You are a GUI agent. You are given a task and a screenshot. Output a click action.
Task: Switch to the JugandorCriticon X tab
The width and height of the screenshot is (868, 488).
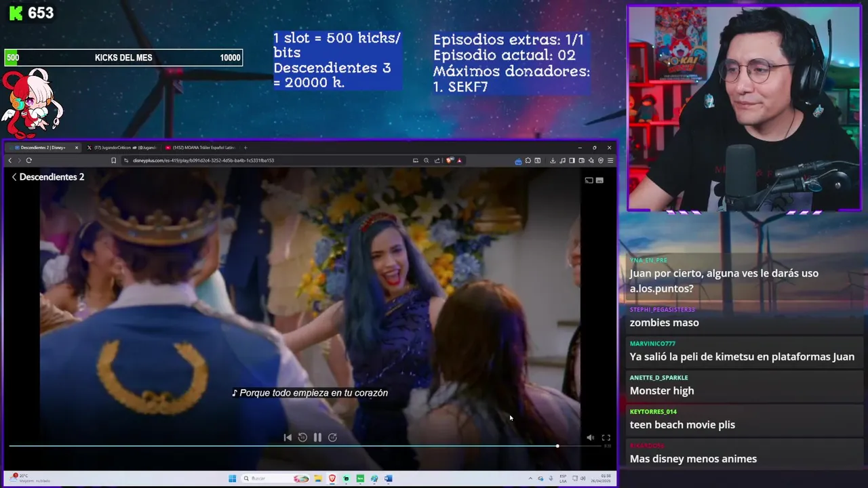(122, 148)
